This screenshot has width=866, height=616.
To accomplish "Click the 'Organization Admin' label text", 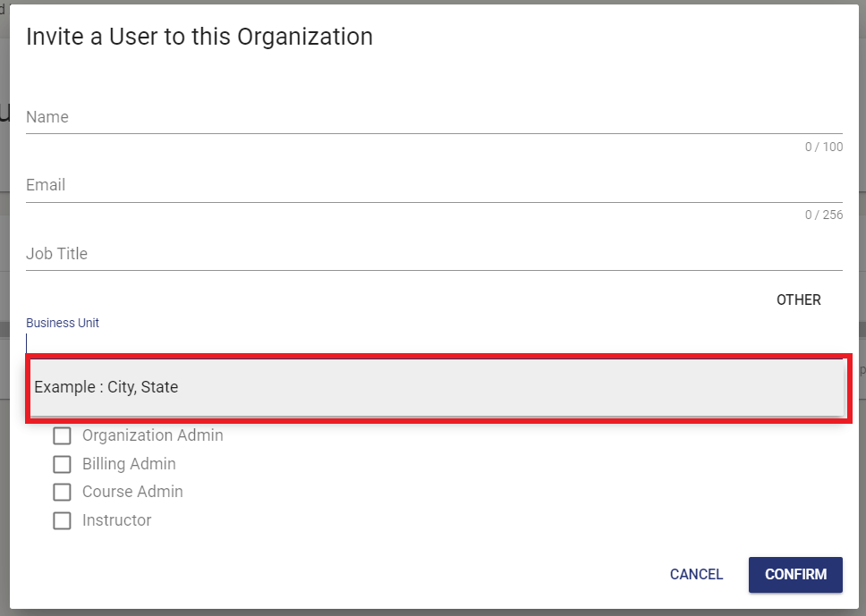I will tap(152, 435).
